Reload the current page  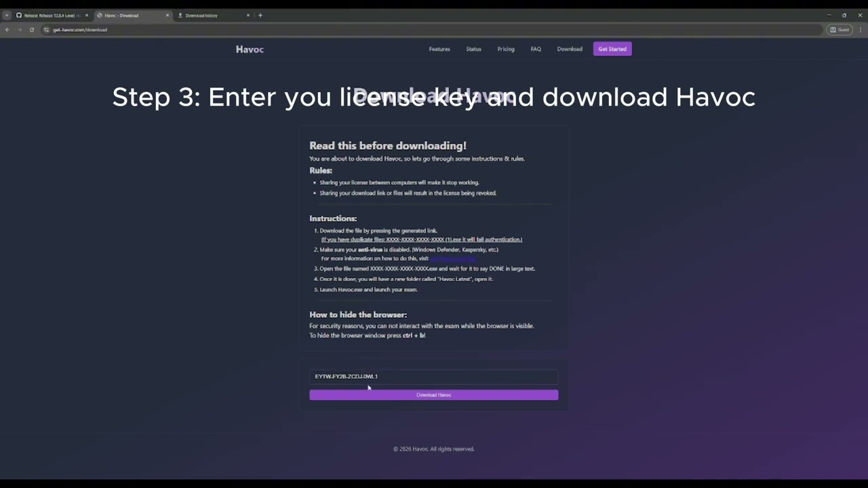31,30
